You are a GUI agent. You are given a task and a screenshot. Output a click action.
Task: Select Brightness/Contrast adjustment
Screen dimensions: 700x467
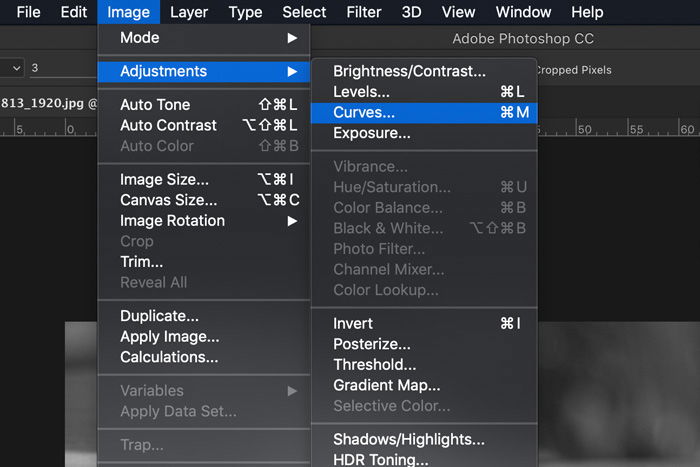[x=424, y=71]
